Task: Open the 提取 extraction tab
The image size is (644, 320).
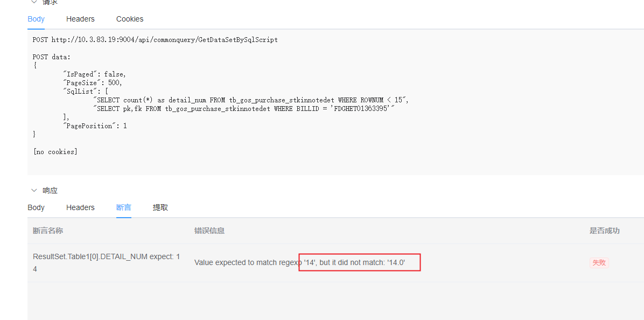Action: pyautogui.click(x=160, y=207)
